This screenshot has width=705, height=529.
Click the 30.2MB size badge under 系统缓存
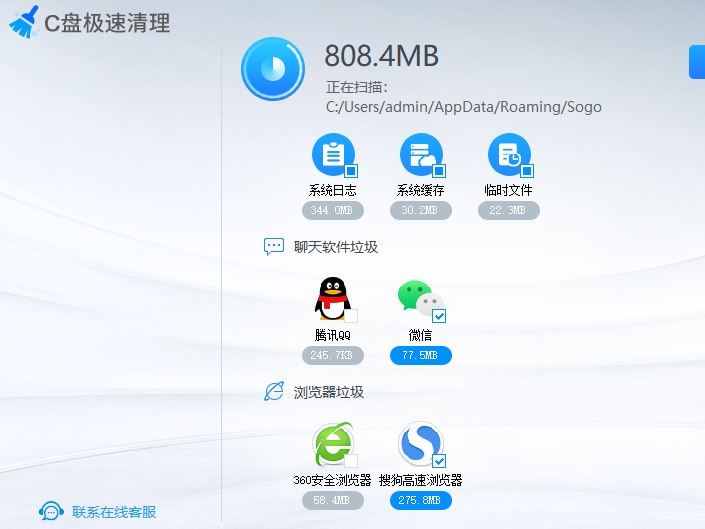[421, 210]
